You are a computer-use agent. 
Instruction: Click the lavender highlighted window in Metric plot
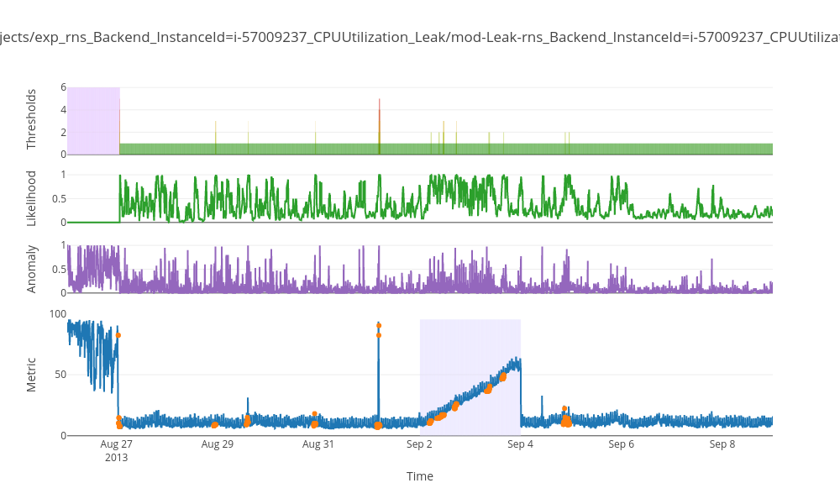(470, 353)
